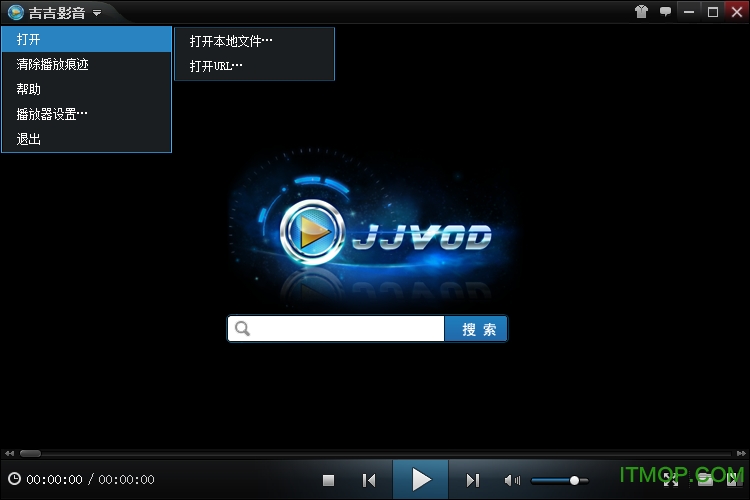This screenshot has width=750, height=500.
Task: Skip to the previous track
Action: [369, 480]
